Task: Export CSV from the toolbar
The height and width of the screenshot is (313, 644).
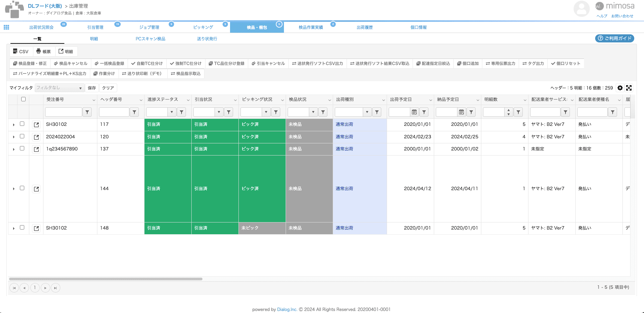Action: [x=21, y=51]
